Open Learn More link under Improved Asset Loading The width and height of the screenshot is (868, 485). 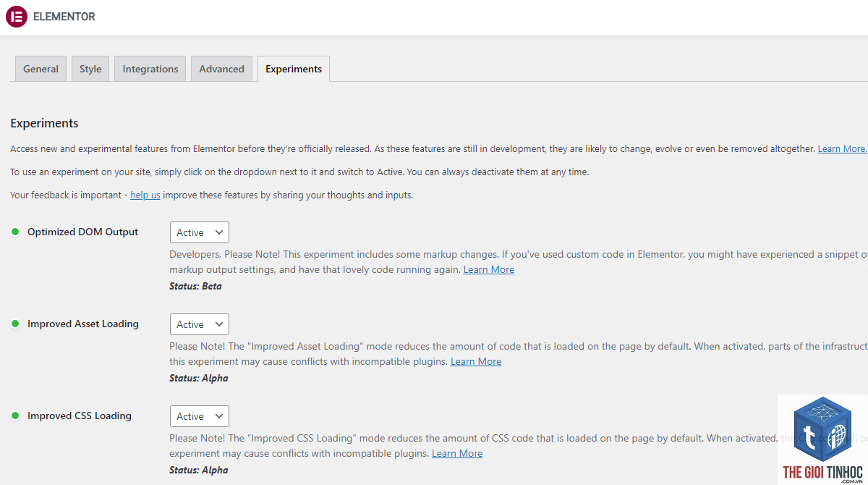point(476,361)
